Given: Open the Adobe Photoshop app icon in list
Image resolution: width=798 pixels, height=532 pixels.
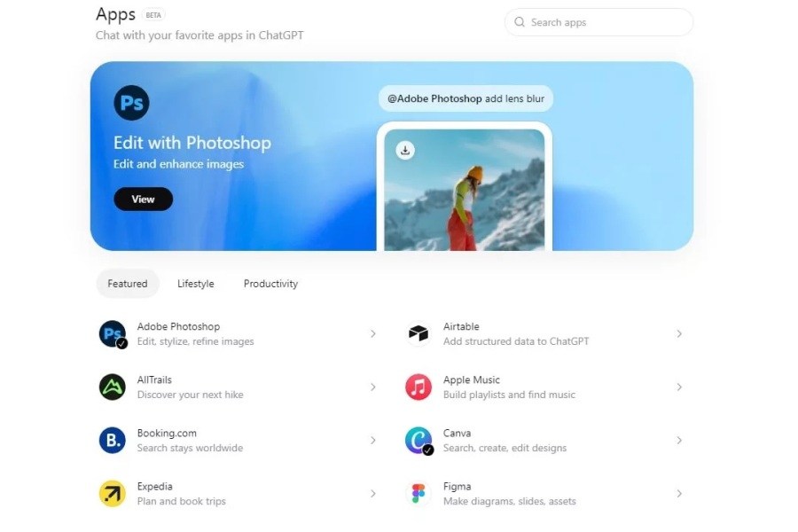Looking at the screenshot, I should (x=113, y=334).
